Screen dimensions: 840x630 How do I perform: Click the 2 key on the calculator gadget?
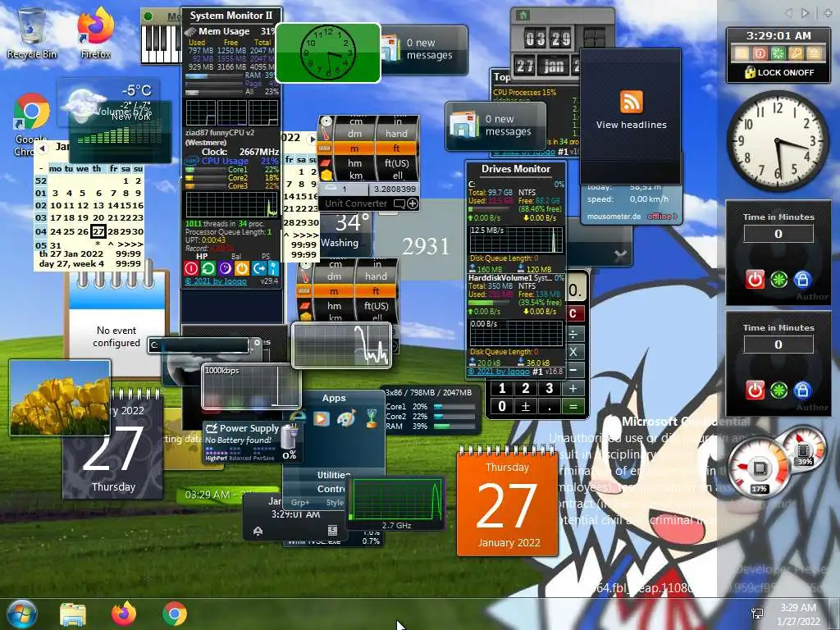pos(526,388)
